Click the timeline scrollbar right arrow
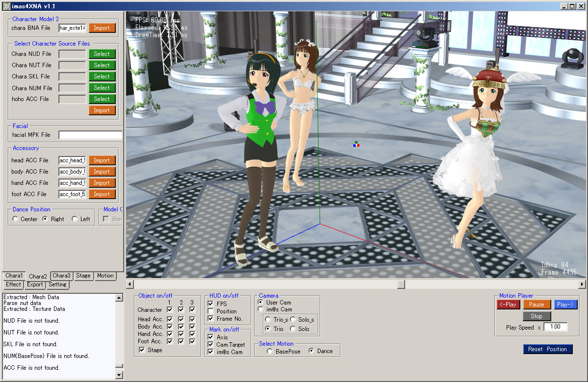This screenshot has width=588, height=382. 582,284
